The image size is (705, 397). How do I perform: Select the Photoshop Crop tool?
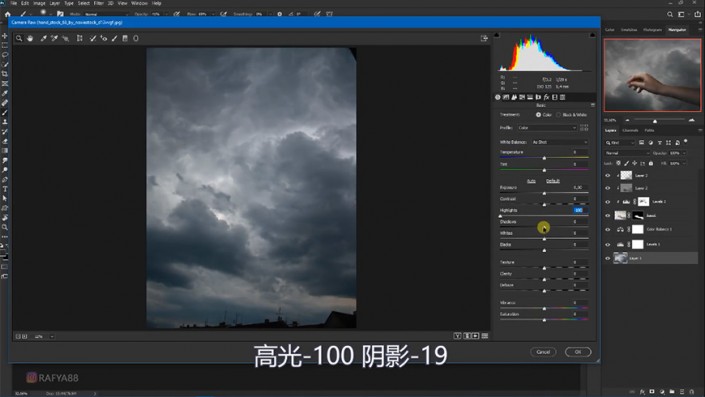tap(4, 74)
